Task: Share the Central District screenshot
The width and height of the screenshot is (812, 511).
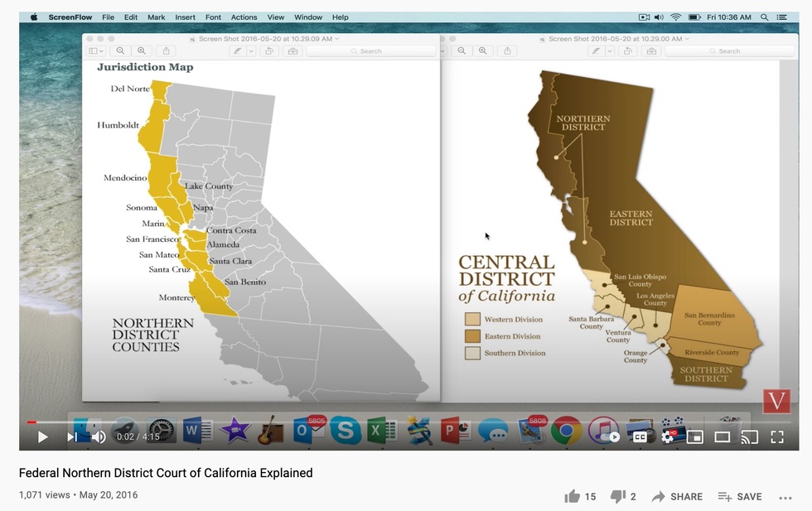Action: [x=507, y=51]
